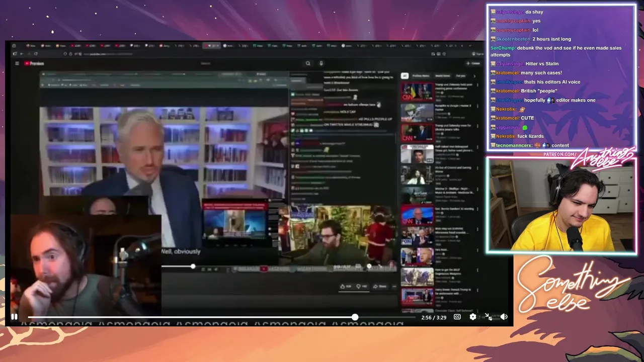Click the browser reload icon
Image resolution: width=644 pixels, height=362 pixels.
click(36, 54)
